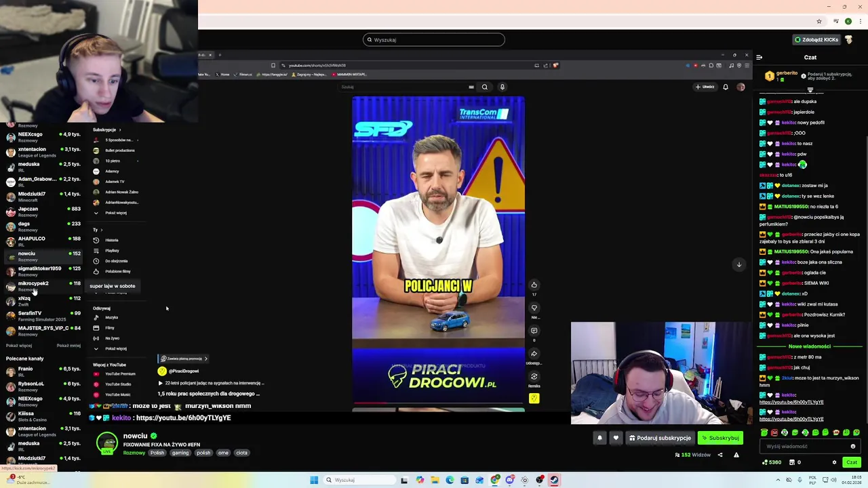
Task: Click the share icon beside viewer count
Action: pos(720,455)
